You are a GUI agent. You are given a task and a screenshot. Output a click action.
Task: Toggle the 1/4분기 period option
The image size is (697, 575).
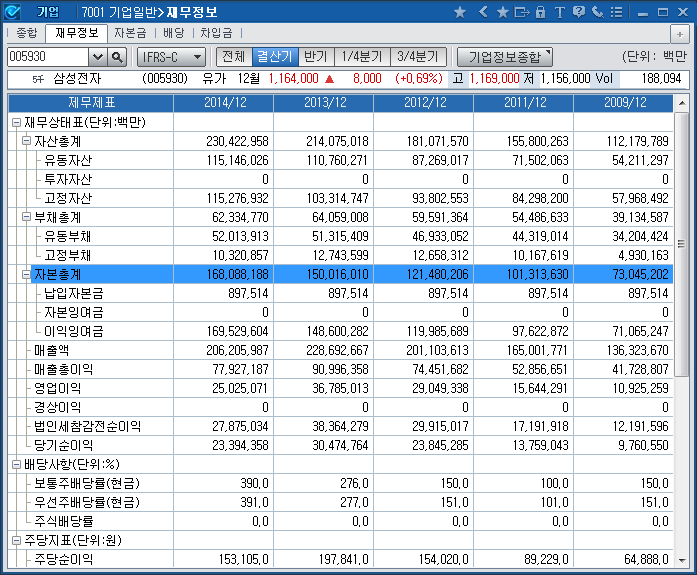(360, 57)
